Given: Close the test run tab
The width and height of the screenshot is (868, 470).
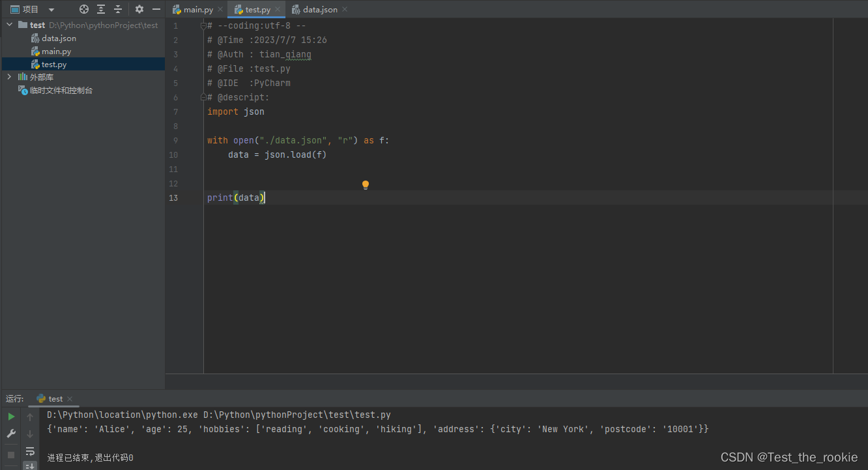Looking at the screenshot, I should [70, 398].
